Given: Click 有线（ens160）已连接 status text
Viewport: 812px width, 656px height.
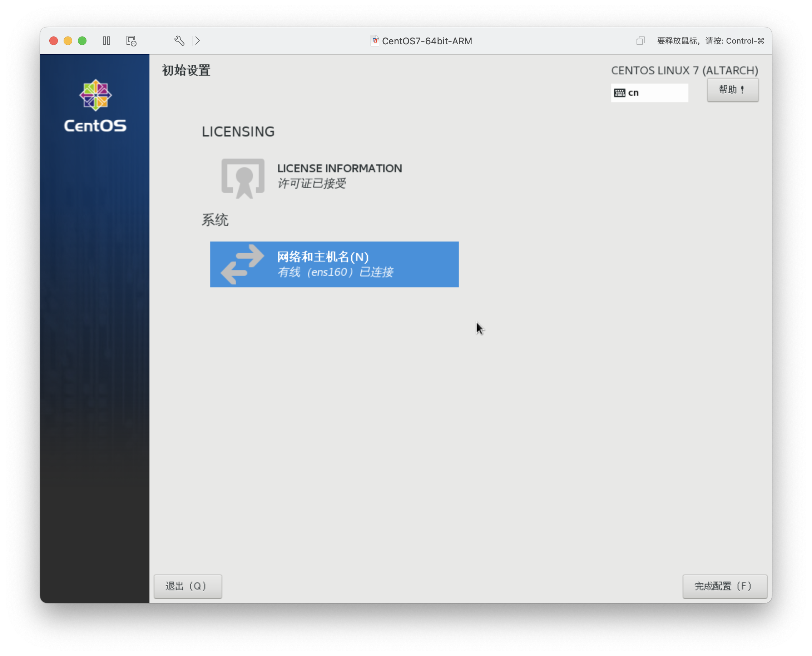Looking at the screenshot, I should (335, 272).
